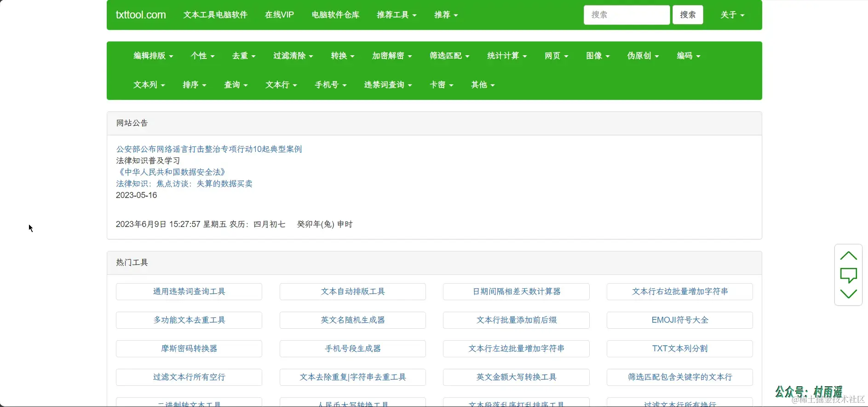Click the scroll-to-bottom down arrow icon
Viewport: 868px width, 407px height.
click(848, 294)
